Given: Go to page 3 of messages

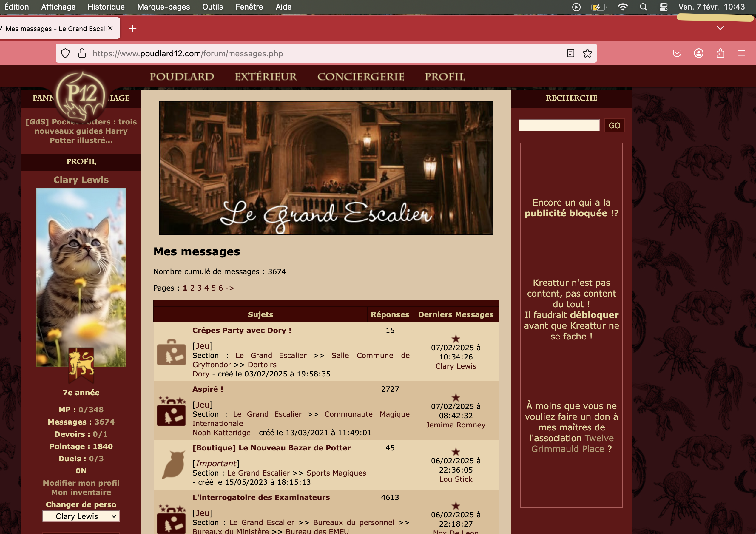Looking at the screenshot, I should [x=199, y=288].
